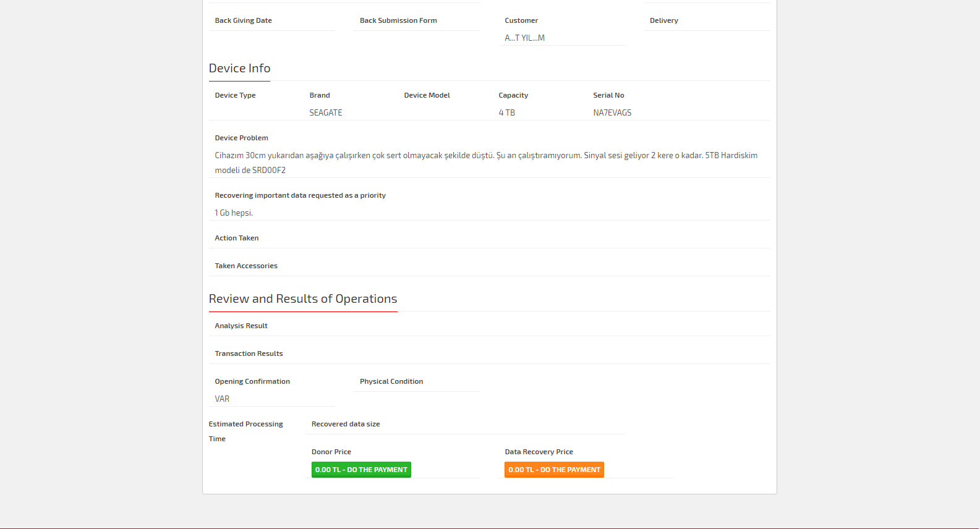Select the SEAGATE brand value
Image resolution: width=980 pixels, height=529 pixels.
(x=325, y=112)
